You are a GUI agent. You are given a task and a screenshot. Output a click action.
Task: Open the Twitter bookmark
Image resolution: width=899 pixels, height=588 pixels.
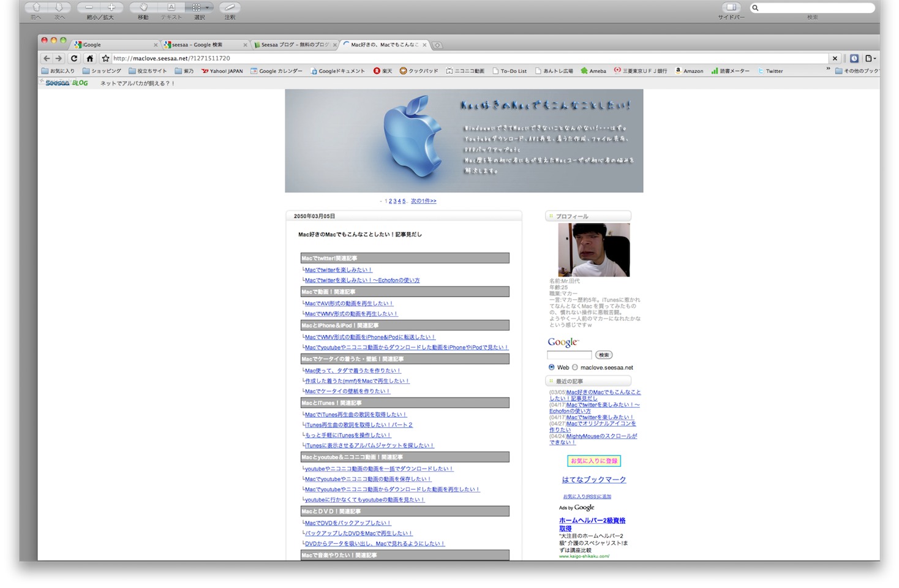click(770, 71)
